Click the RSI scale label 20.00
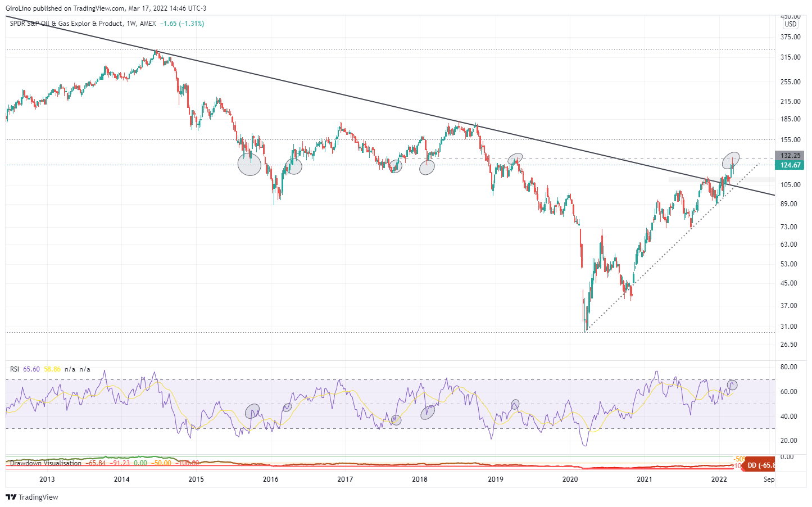This screenshot has width=812, height=507. (x=789, y=441)
